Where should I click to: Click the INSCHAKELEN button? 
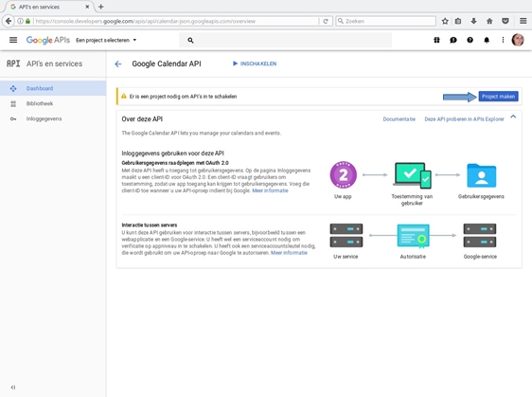[255, 63]
